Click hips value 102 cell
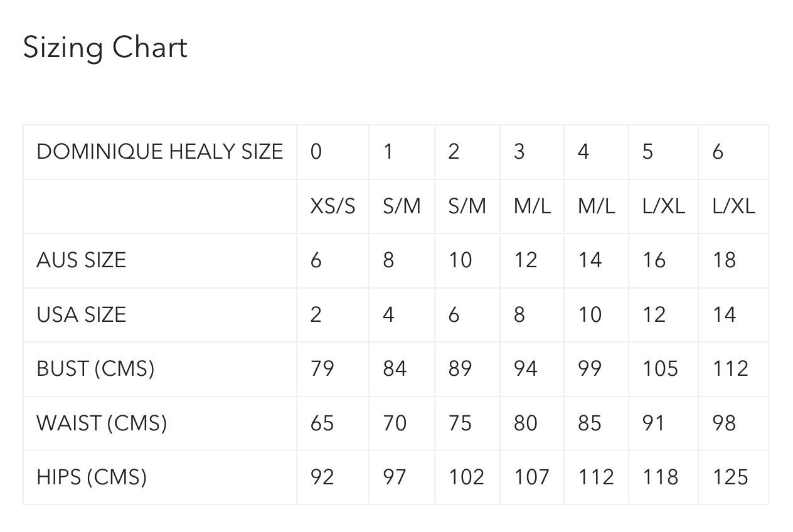Screen dimensions: 793x532 click(x=466, y=477)
